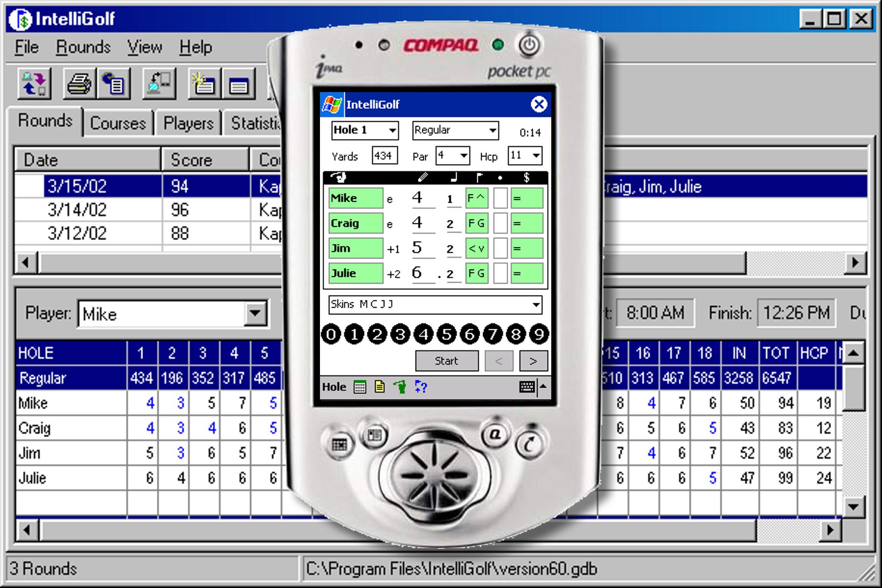Select the green Julie player button
This screenshot has width=882, height=588.
pyautogui.click(x=355, y=273)
